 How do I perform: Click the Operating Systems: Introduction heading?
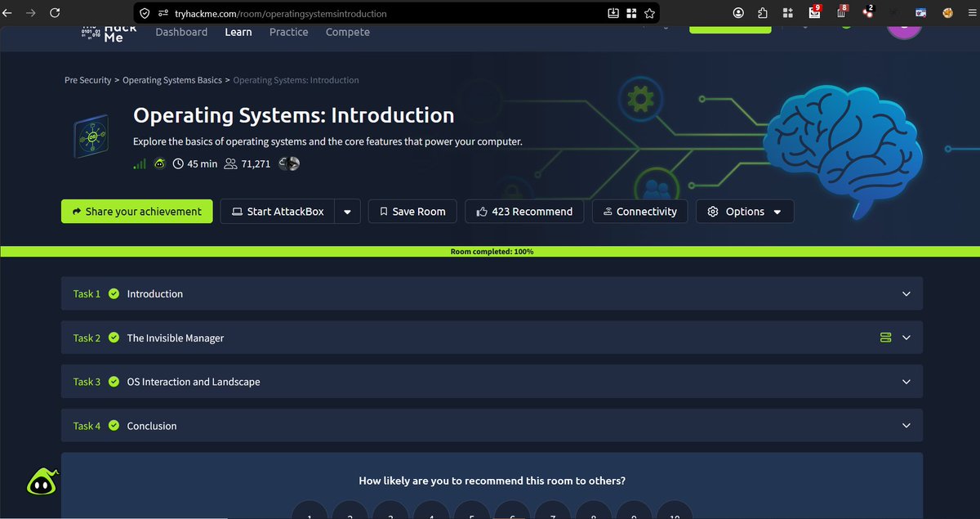pyautogui.click(x=294, y=115)
